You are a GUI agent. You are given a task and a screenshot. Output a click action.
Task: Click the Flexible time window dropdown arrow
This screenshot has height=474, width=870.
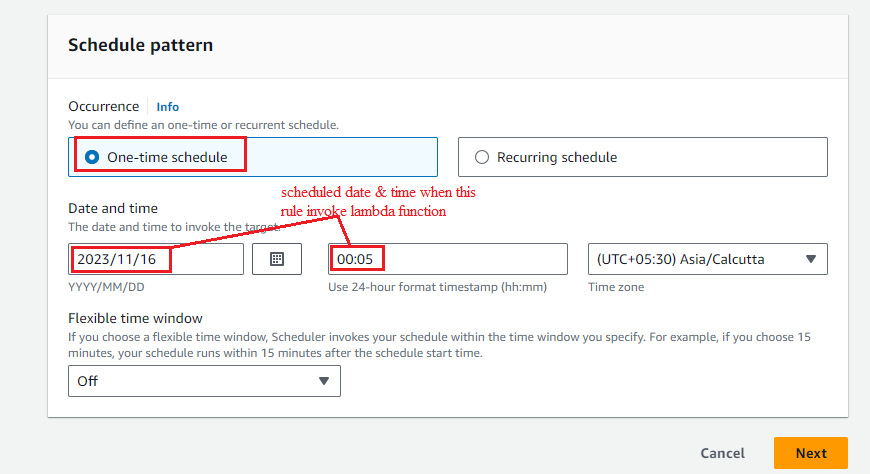(324, 381)
